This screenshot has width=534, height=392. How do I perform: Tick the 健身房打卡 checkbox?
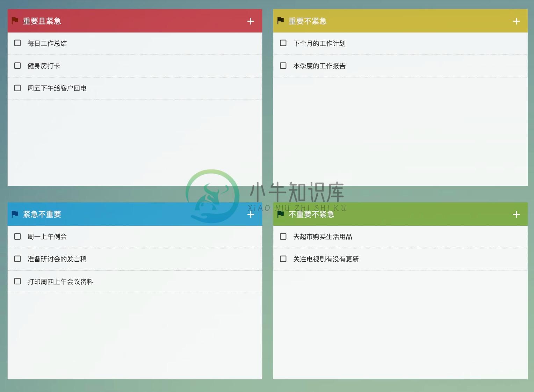pos(17,65)
